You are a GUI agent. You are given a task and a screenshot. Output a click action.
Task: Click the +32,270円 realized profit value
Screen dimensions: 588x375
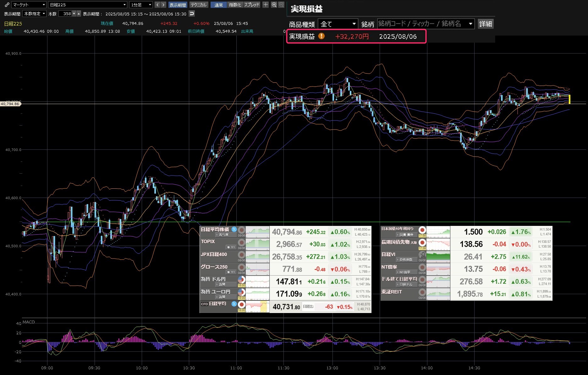352,36
